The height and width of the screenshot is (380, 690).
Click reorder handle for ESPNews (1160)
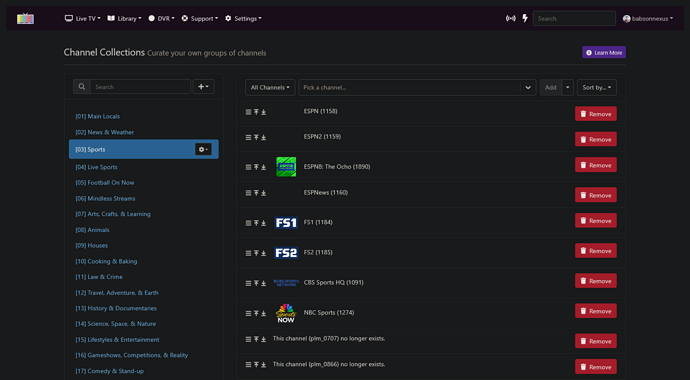(x=248, y=193)
